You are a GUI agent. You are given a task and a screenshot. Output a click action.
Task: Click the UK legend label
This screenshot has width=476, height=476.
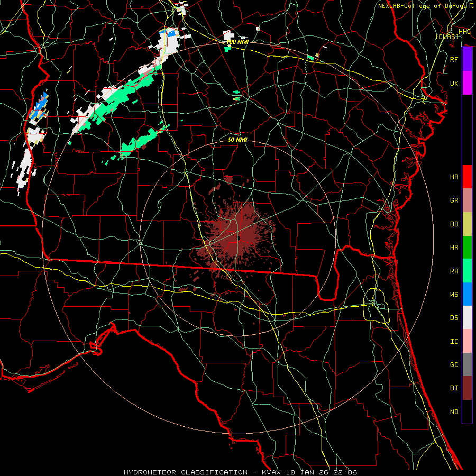pos(454,83)
